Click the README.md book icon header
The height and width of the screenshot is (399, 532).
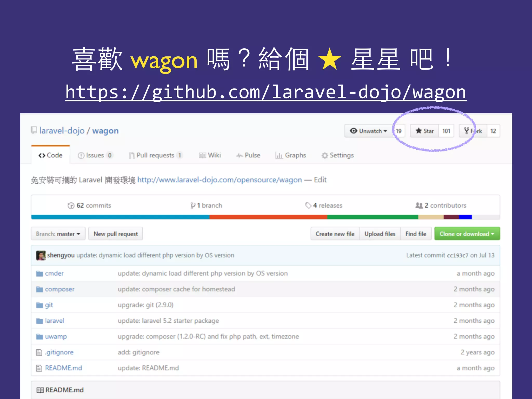click(40, 390)
